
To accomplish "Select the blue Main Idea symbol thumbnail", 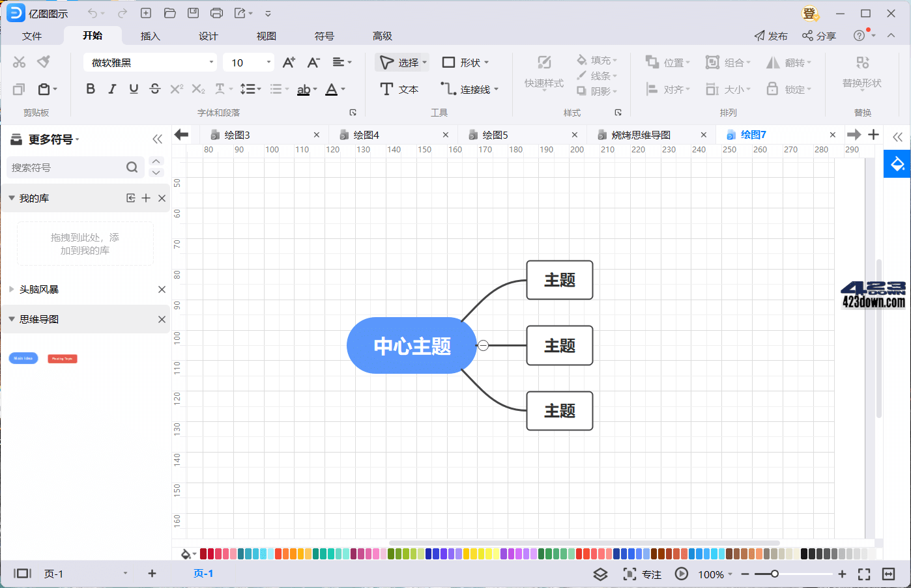I will tap(23, 358).
